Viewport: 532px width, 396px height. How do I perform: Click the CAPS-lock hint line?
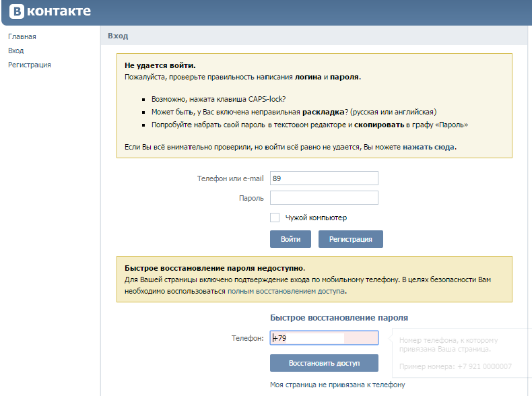click(218, 99)
